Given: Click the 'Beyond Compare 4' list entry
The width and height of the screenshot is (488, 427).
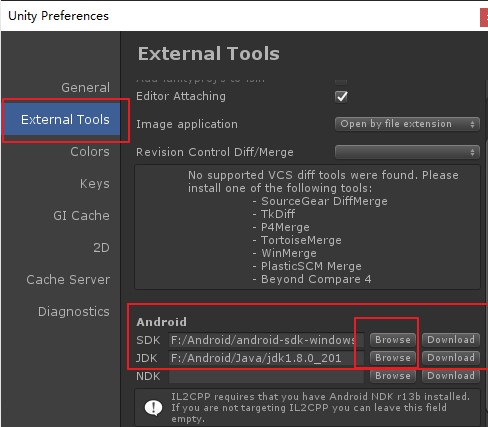Looking at the screenshot, I should (316, 279).
